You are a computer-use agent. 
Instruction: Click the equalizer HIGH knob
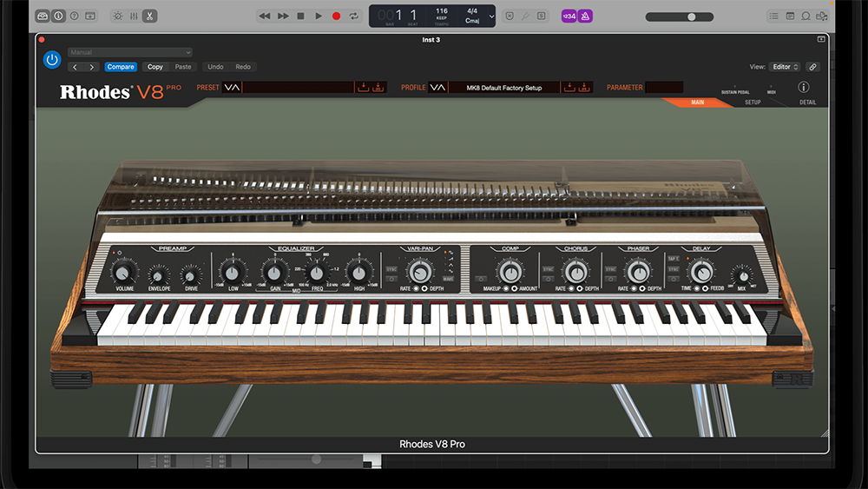point(358,273)
